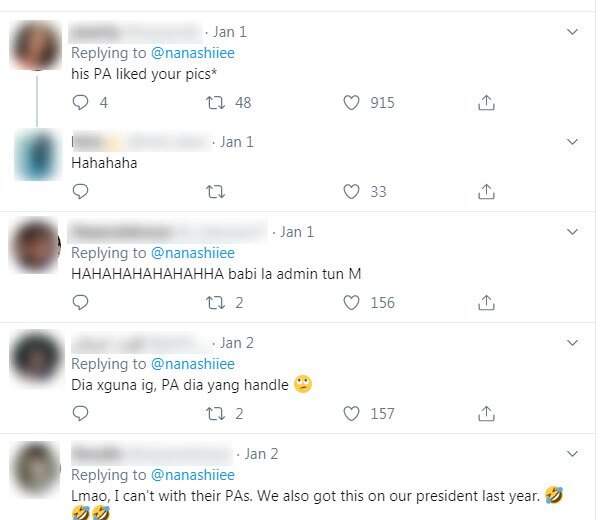This screenshot has height=520, width=610.
Task: Share the "babi la admin tun M" tweet
Action: [486, 302]
